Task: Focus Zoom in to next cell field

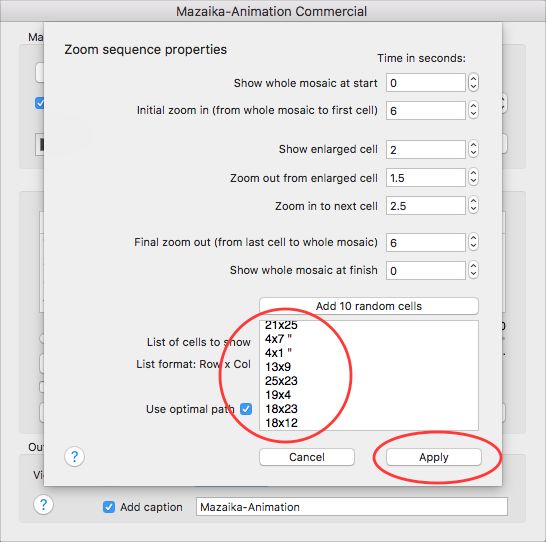Action: pos(426,206)
